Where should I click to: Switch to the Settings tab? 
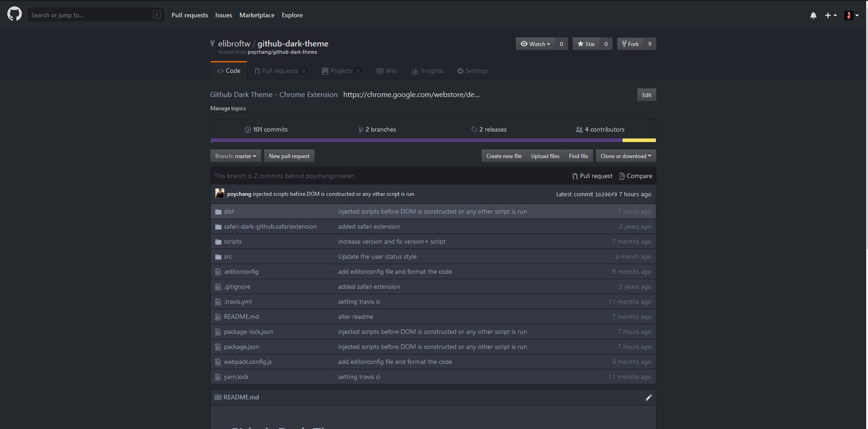tap(472, 71)
